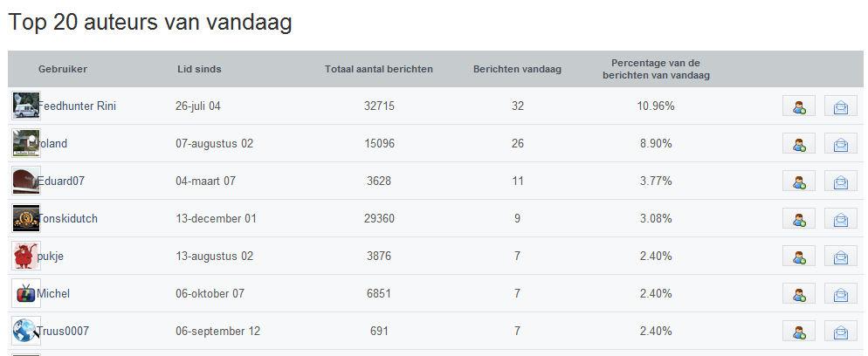Send private message to Feedhunter Rini
The height and width of the screenshot is (356, 868).
point(840,106)
